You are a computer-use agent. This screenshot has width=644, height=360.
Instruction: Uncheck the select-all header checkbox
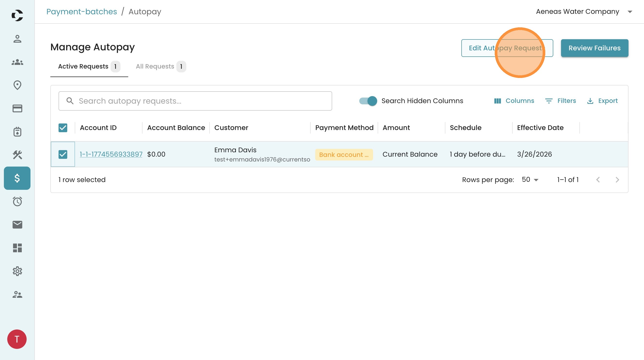[63, 128]
